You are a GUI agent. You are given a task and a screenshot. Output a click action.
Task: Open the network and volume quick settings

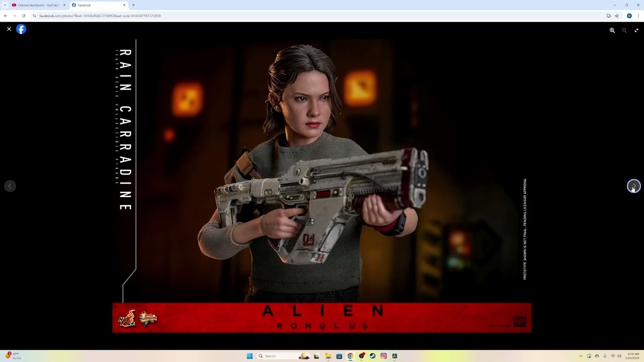click(616, 356)
